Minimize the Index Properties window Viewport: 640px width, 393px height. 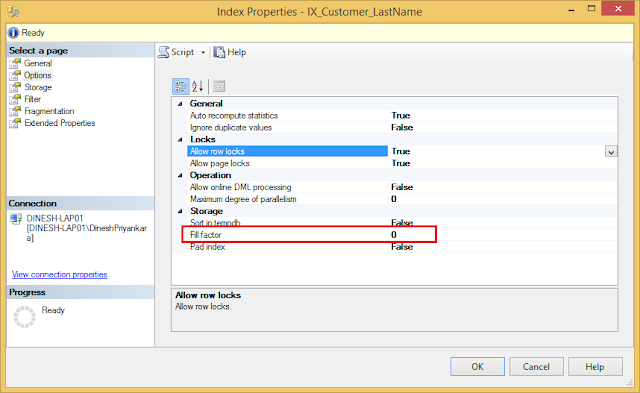[x=571, y=9]
